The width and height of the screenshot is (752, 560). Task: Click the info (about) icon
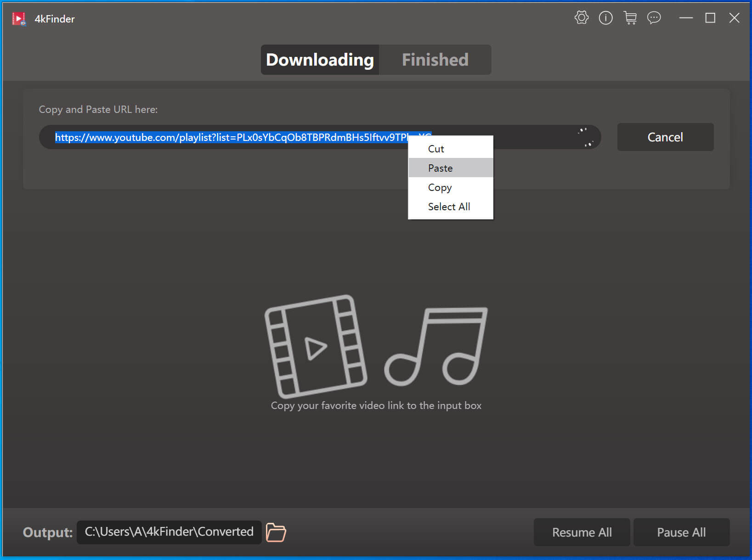click(x=605, y=18)
